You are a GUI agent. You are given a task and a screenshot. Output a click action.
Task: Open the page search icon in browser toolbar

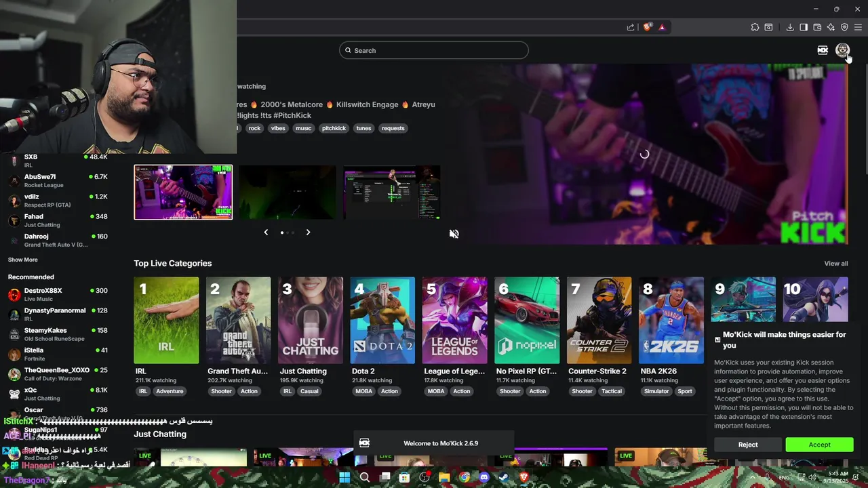[x=768, y=27]
